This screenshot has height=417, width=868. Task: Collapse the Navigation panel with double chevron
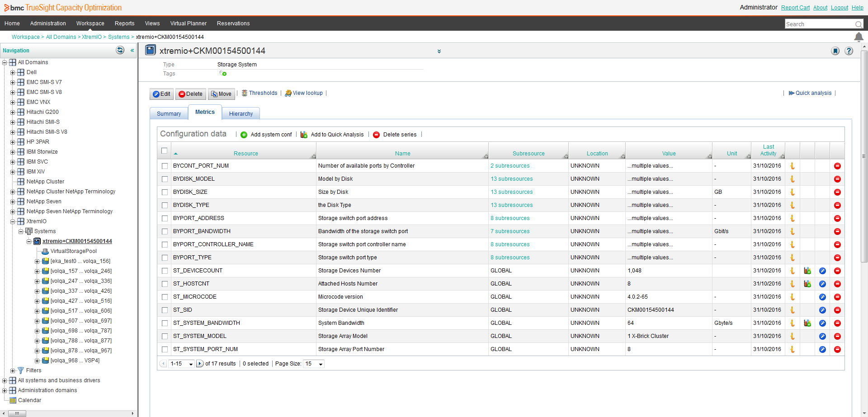(x=132, y=51)
